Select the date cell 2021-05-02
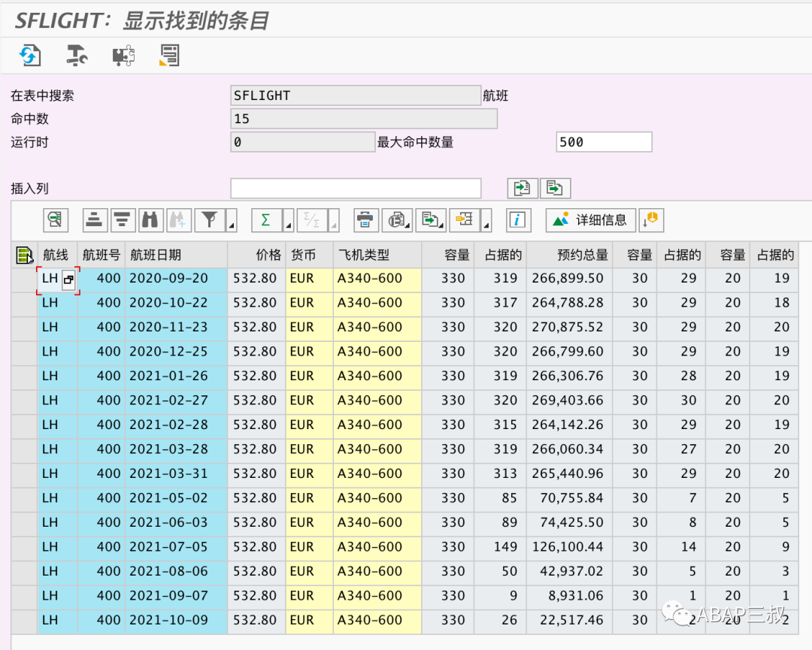Screen dimensions: 812x650 (x=176, y=498)
